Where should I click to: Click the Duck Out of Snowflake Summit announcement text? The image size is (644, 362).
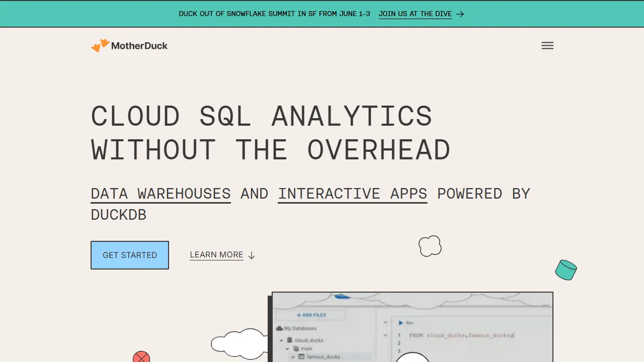click(x=274, y=14)
